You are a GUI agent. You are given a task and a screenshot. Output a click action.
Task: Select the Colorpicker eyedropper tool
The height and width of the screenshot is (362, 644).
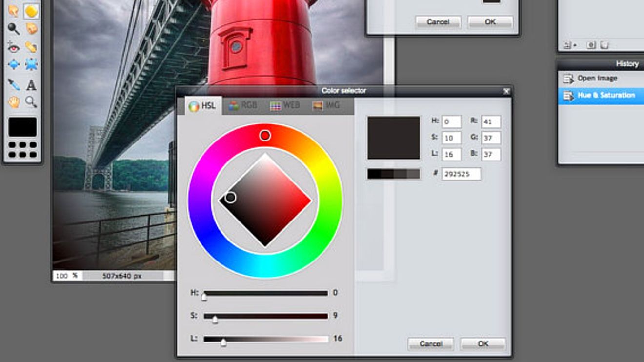(x=14, y=85)
